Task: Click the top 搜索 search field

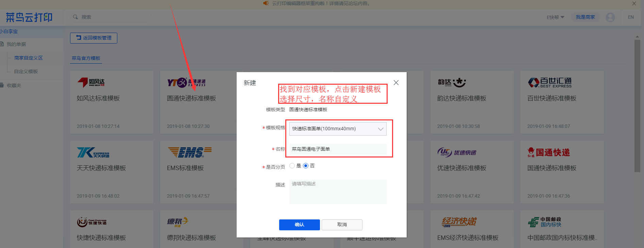Action: pyautogui.click(x=111, y=17)
